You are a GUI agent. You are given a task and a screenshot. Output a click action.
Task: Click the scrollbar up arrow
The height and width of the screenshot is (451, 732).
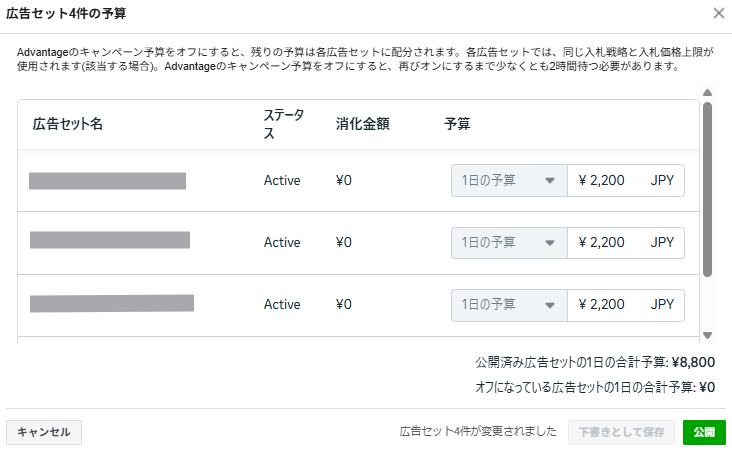pos(707,93)
